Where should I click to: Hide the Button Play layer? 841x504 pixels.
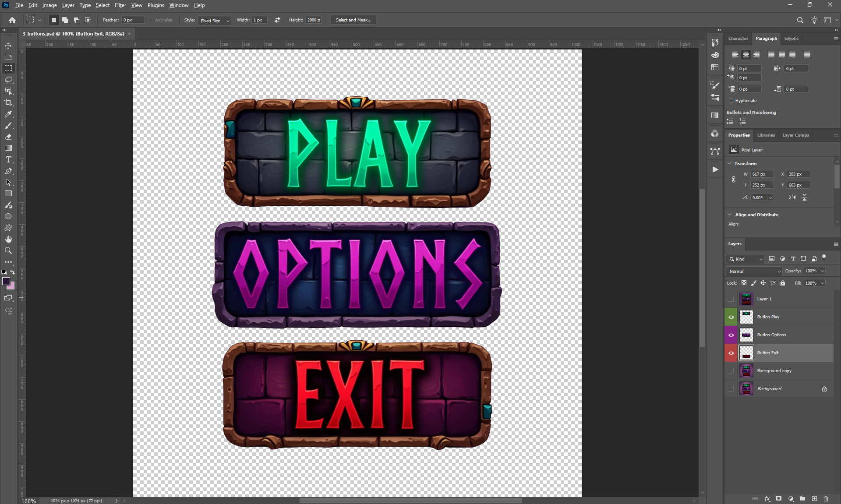tap(731, 317)
